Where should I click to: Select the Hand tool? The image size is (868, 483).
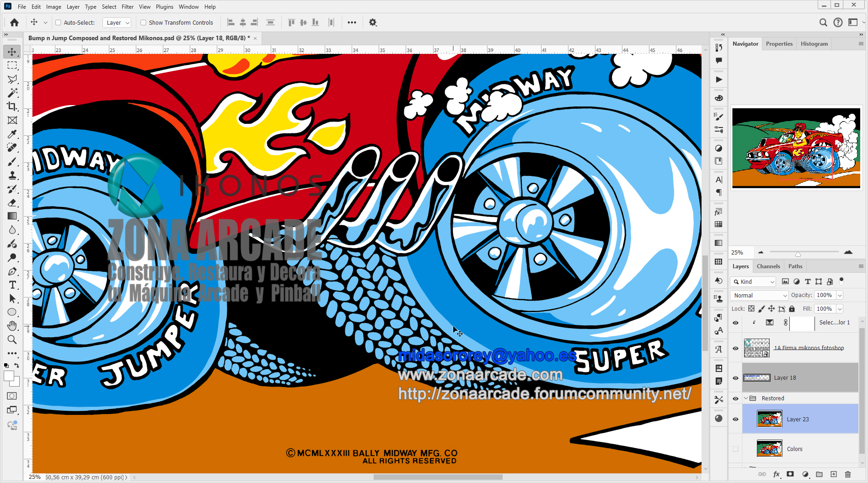tap(12, 326)
